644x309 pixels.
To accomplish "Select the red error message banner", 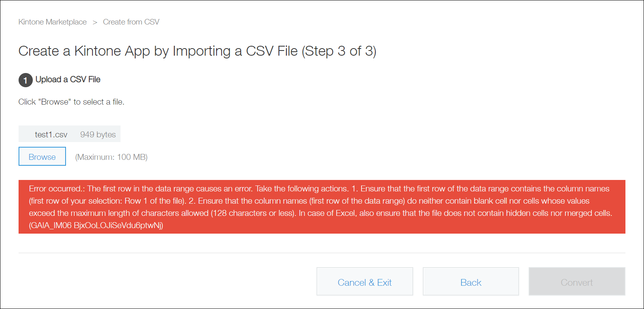I will click(x=322, y=206).
